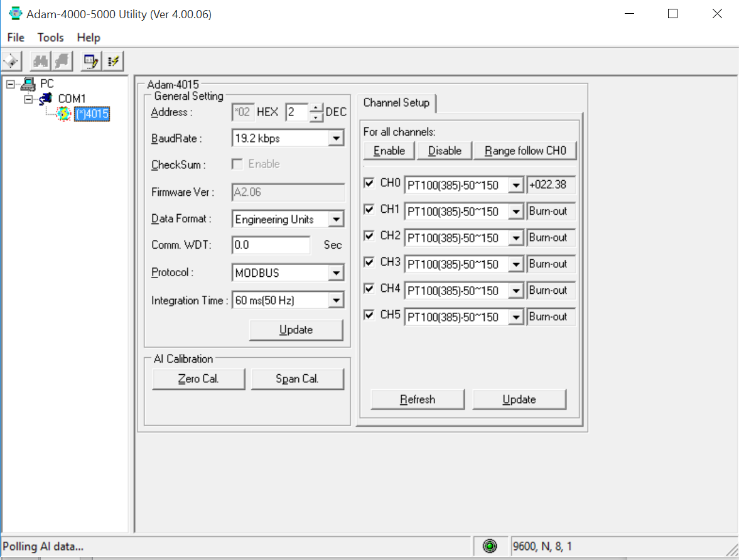Open the Tools menu
Viewport: 739px width, 560px height.
coord(50,37)
